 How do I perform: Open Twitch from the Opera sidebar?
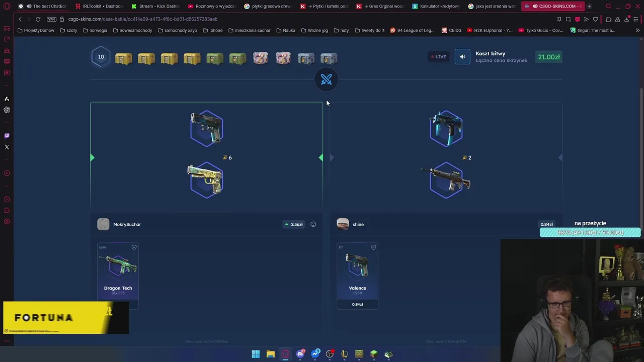coord(7,136)
